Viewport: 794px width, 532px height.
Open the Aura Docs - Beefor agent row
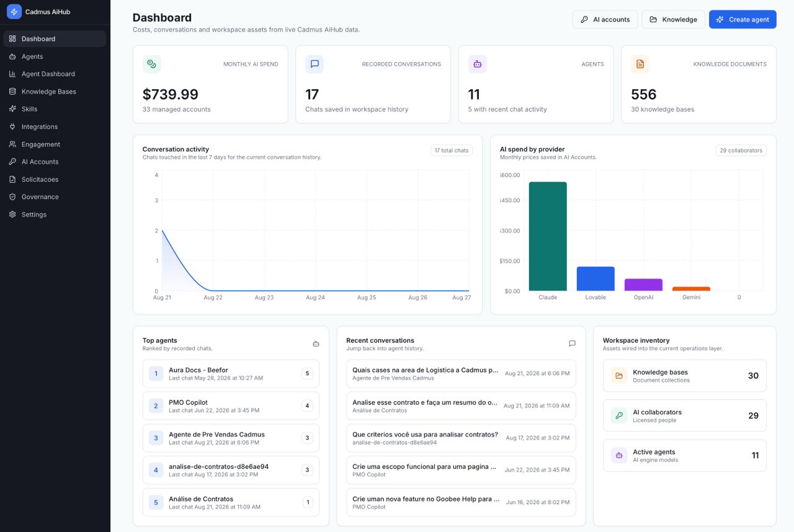click(231, 374)
